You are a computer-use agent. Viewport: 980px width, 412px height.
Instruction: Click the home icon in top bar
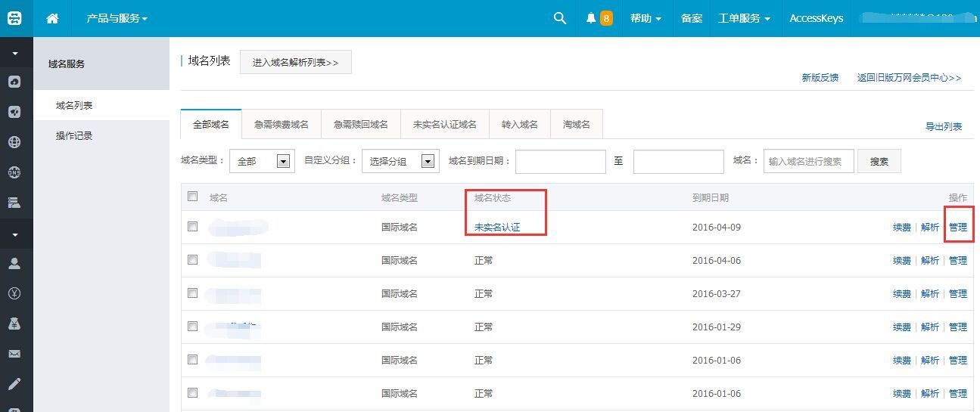52,18
